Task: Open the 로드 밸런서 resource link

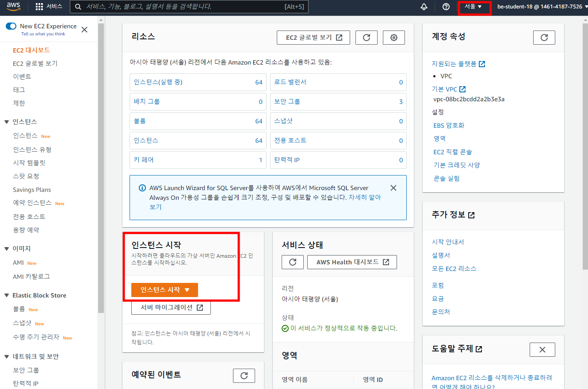Action: [290, 82]
